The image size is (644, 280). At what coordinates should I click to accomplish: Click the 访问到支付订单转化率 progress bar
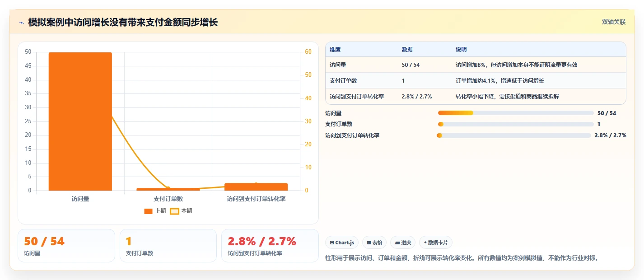coord(514,135)
